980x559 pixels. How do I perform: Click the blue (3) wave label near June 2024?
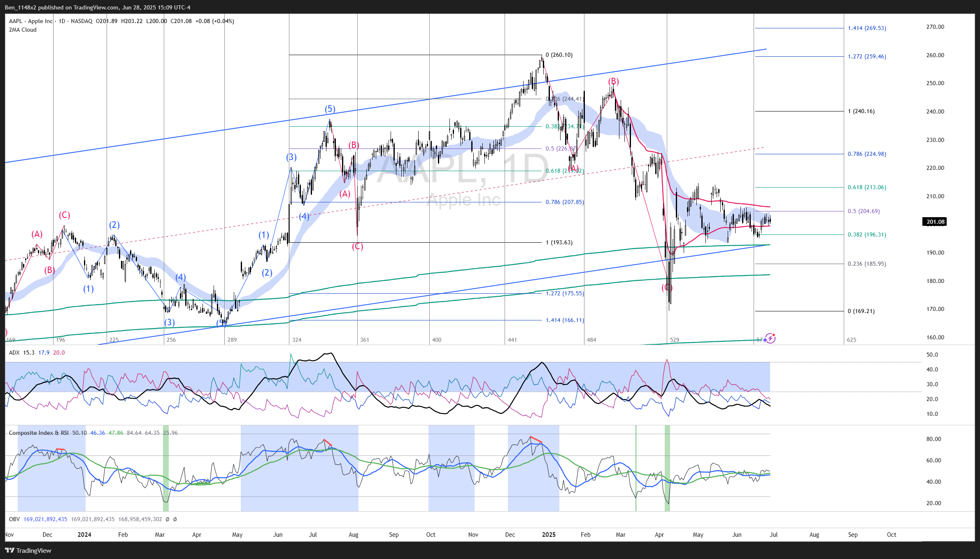(291, 157)
